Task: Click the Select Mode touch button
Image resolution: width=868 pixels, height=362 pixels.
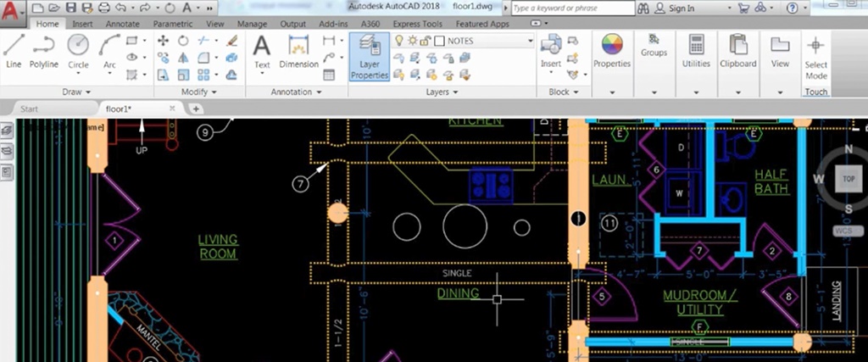Action: [816, 58]
